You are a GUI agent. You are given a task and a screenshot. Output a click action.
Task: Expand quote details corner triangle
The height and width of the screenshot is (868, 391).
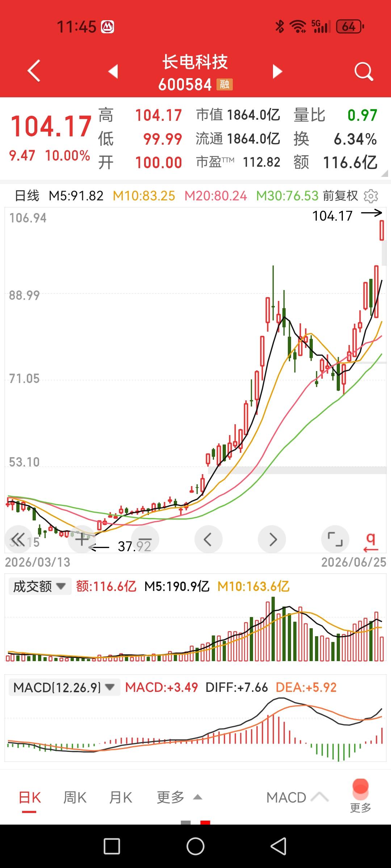click(x=384, y=174)
